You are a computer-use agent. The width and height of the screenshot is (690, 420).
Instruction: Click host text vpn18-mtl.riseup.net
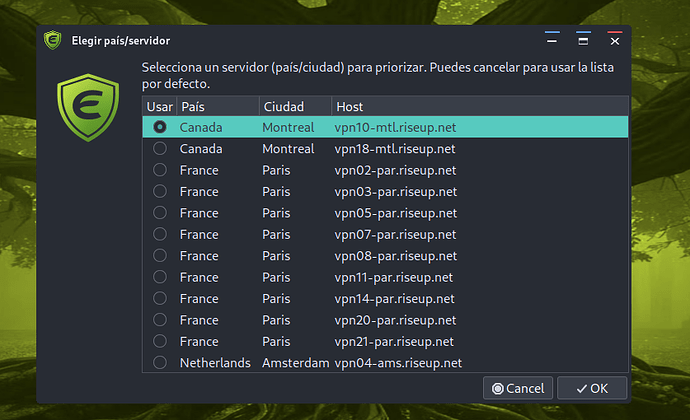(395, 149)
